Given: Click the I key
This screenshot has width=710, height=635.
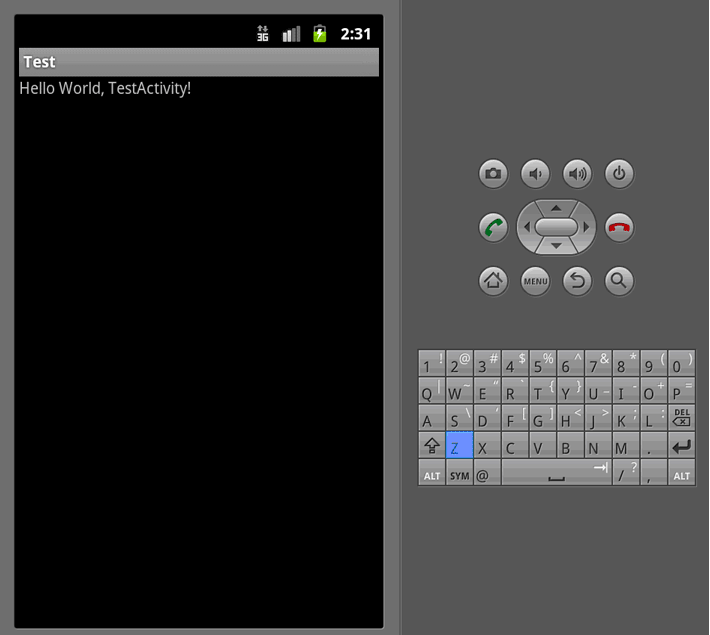Looking at the screenshot, I should (626, 390).
